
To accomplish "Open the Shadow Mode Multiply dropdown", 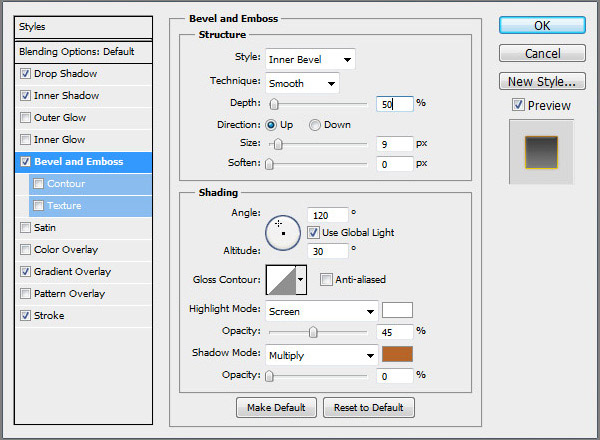I will point(321,354).
